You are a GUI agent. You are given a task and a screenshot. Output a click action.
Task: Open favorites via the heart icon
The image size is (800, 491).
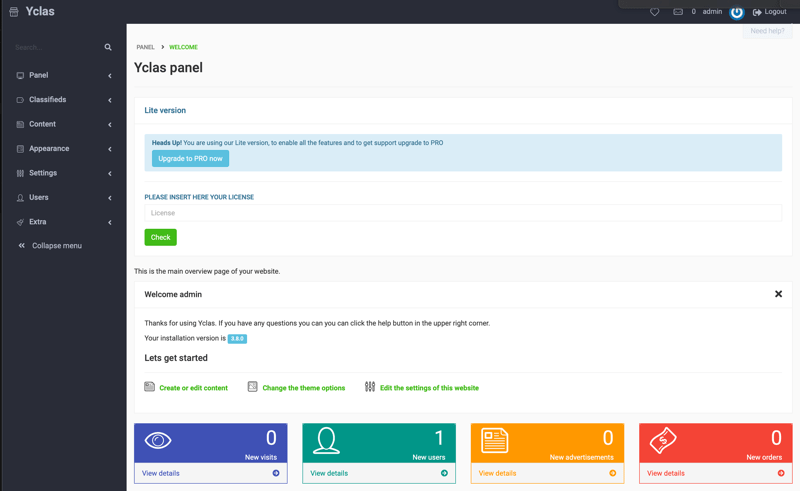coord(655,12)
